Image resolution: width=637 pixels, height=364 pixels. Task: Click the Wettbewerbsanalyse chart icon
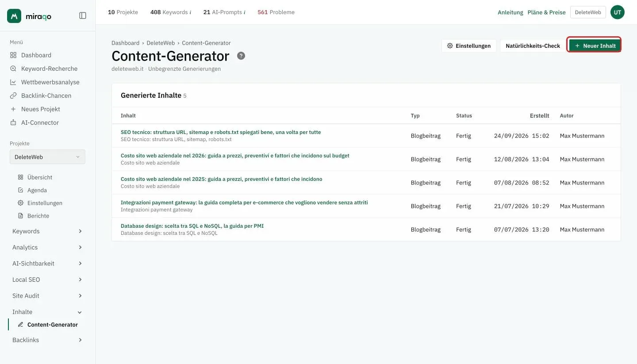(x=13, y=82)
